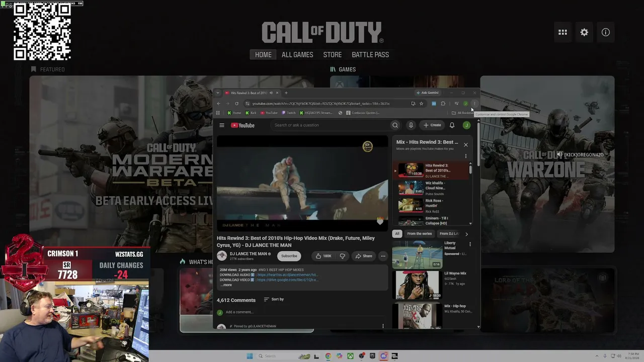Open the Twitch bookmark
This screenshot has height=362, width=644.
289,113
